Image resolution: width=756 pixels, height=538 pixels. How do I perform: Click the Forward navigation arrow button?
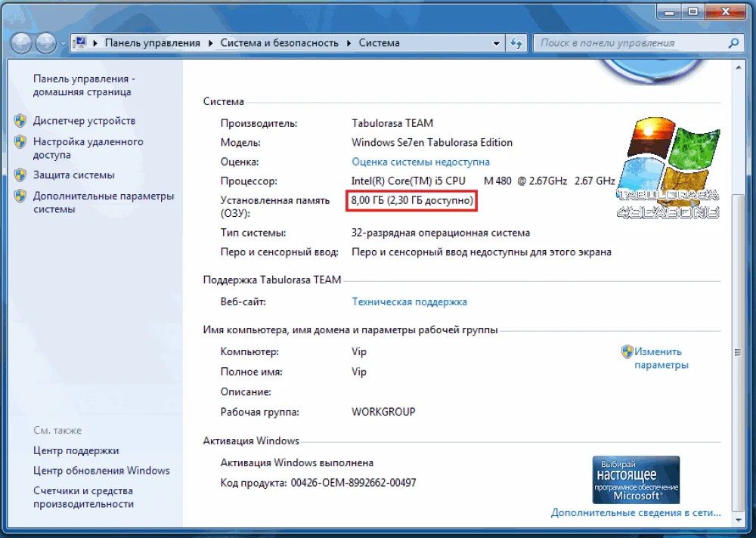coord(46,43)
